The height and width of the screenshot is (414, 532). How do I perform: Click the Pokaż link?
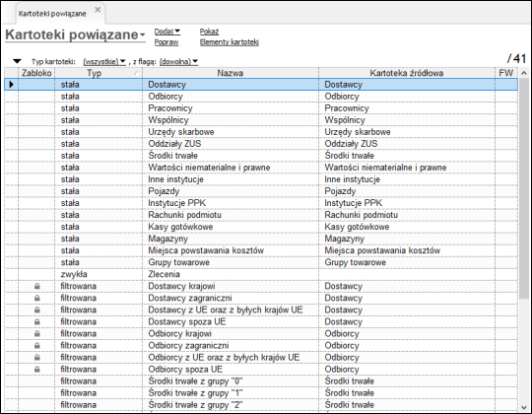point(209,32)
